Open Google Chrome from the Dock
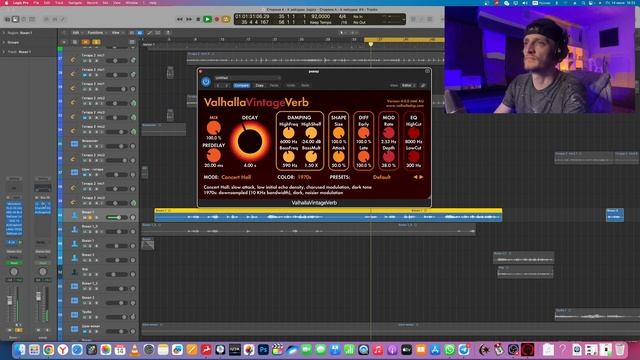 49,349
